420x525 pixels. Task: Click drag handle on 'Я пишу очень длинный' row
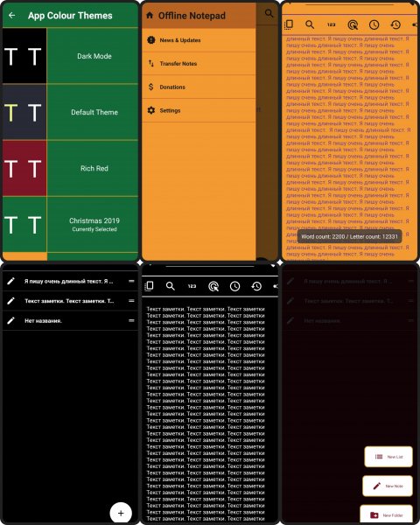(x=131, y=281)
